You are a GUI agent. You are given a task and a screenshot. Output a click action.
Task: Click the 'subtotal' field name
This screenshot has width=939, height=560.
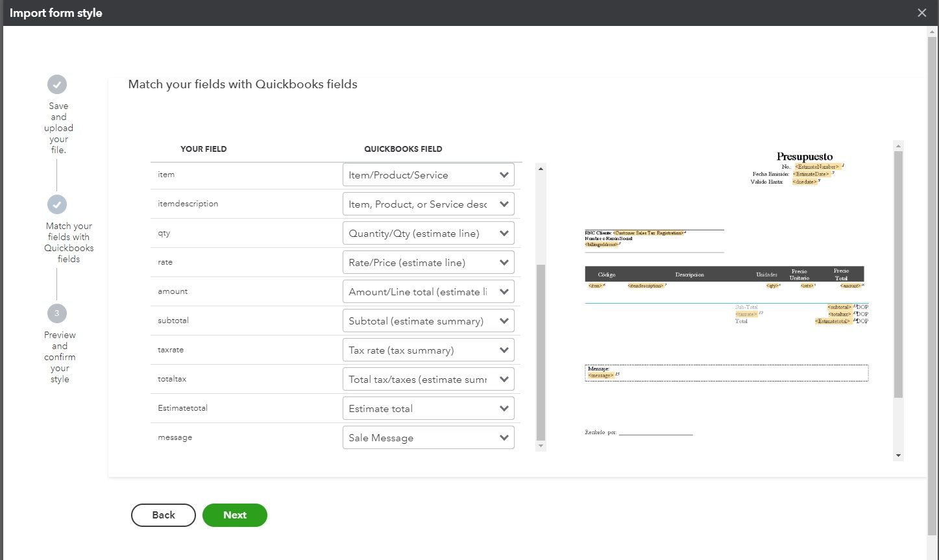pyautogui.click(x=173, y=321)
